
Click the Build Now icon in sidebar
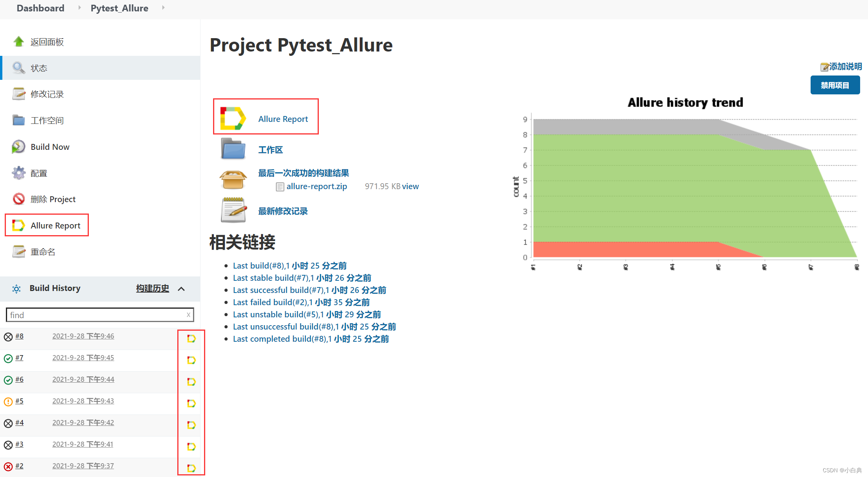pyautogui.click(x=18, y=146)
